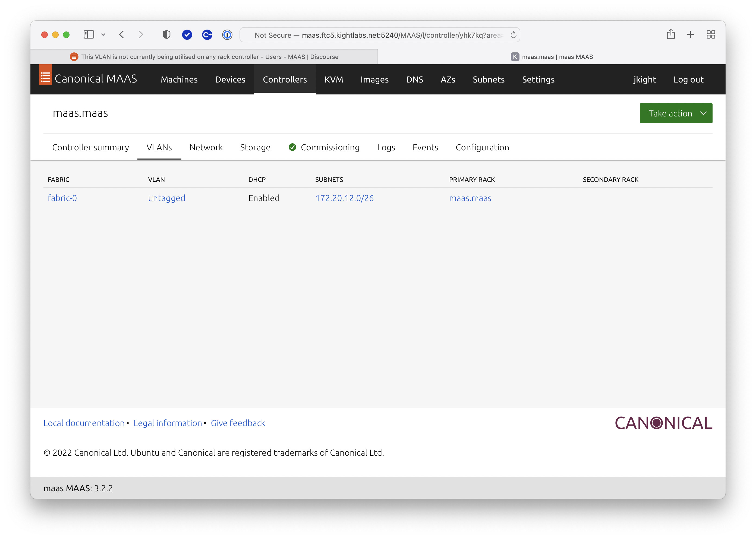The image size is (756, 539).
Task: Toggle the Safari sidebar icon
Action: (89, 35)
